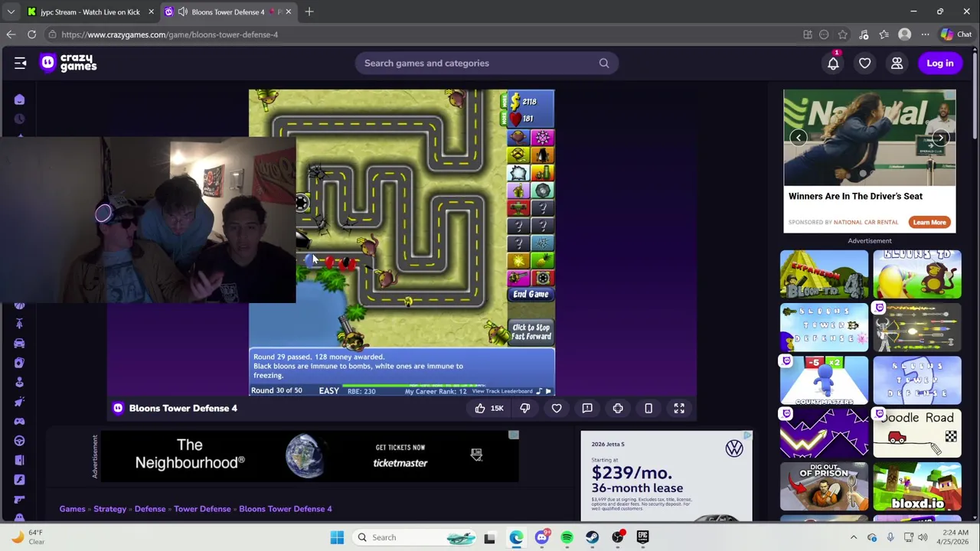Add game to favorites heart below game
Image resolution: width=980 pixels, height=551 pixels.
557,409
